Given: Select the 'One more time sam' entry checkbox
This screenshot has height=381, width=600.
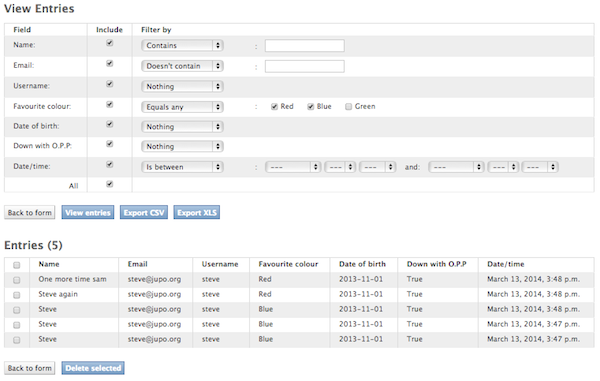Looking at the screenshot, I should click(x=16, y=280).
